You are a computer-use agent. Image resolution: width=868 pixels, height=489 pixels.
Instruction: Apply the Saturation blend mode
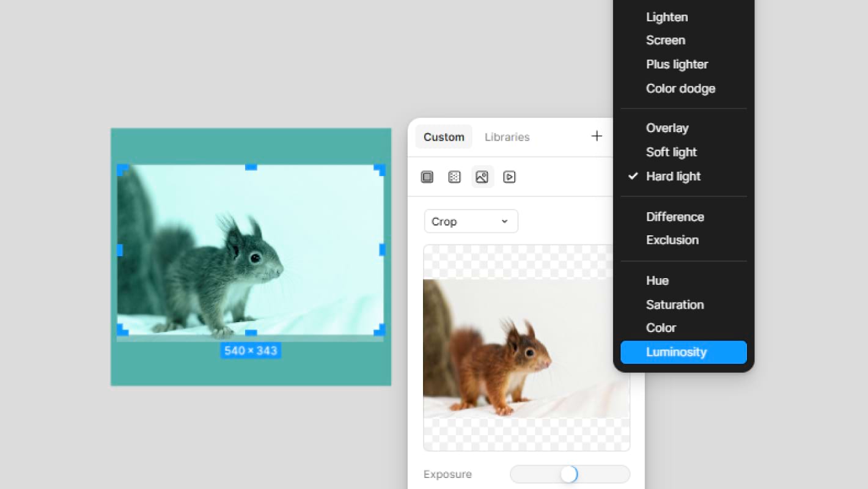tap(675, 304)
